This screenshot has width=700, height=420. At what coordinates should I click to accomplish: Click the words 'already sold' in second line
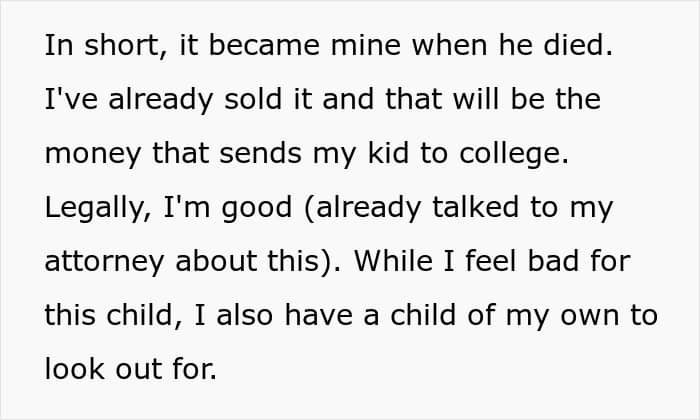point(195,99)
